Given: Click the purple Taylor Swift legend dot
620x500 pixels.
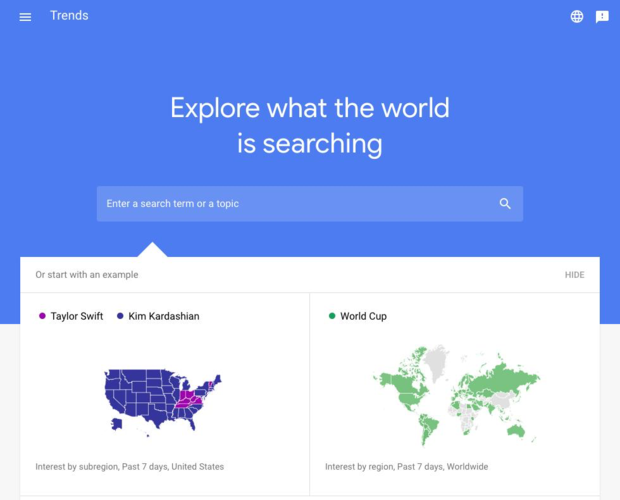Looking at the screenshot, I should click(x=42, y=316).
